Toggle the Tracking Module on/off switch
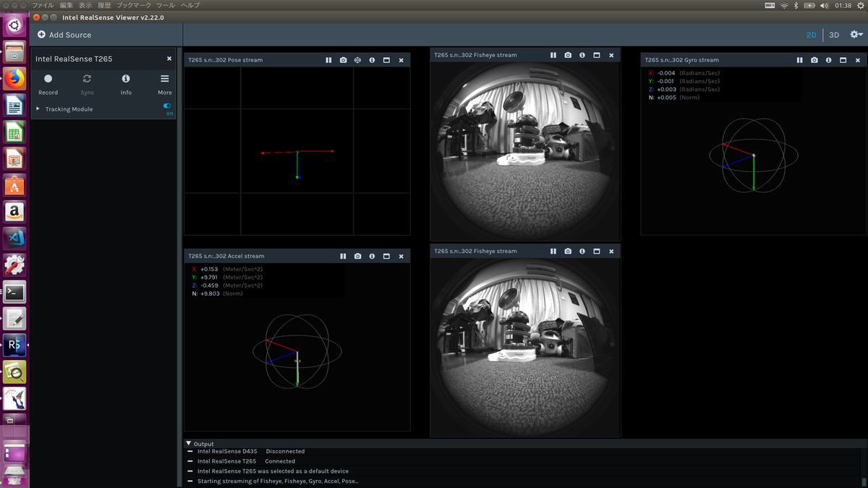868x488 pixels. tap(167, 106)
